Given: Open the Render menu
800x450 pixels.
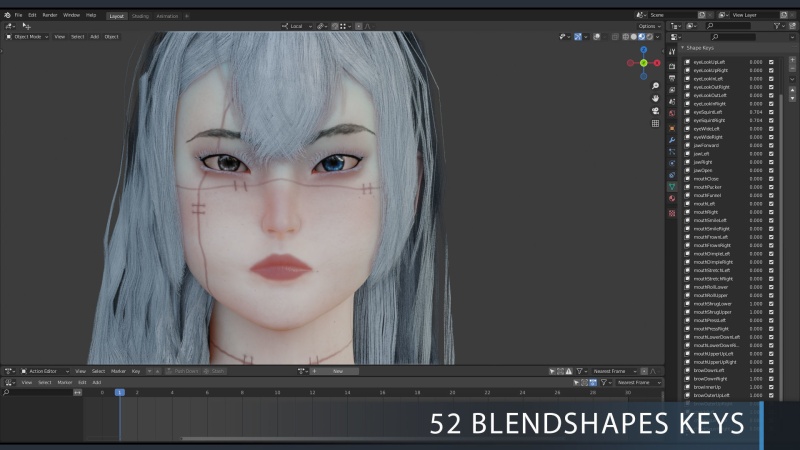Looking at the screenshot, I should (x=49, y=15).
